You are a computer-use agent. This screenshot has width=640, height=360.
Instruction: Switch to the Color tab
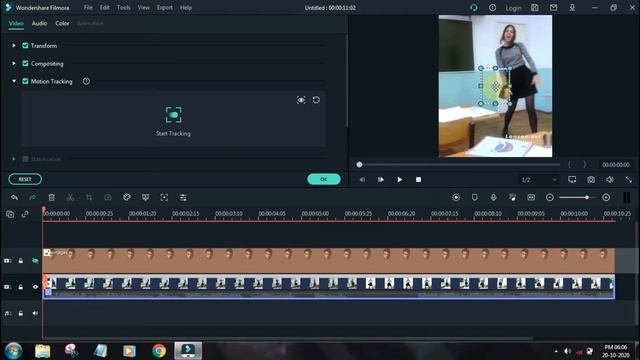pyautogui.click(x=62, y=24)
